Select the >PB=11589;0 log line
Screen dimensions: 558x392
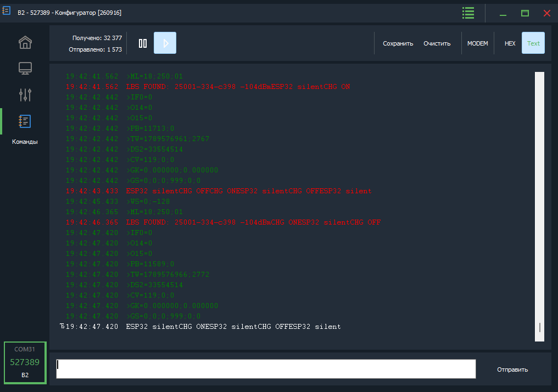click(120, 264)
